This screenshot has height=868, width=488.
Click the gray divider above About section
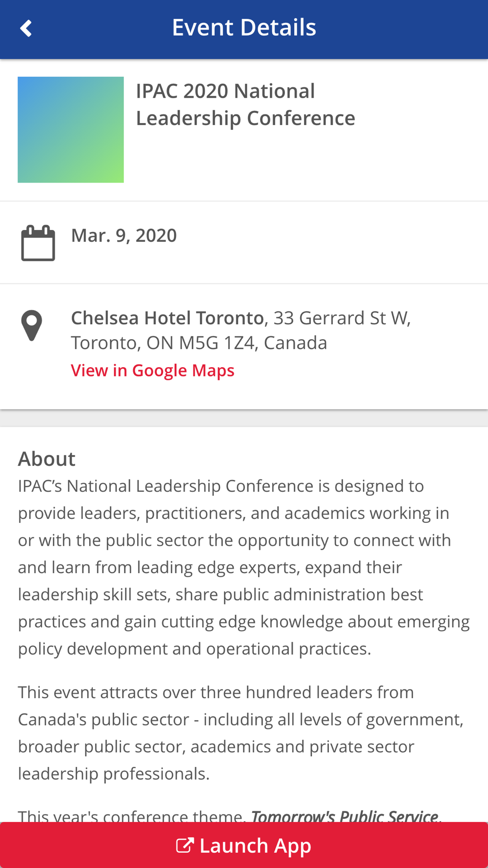[244, 418]
